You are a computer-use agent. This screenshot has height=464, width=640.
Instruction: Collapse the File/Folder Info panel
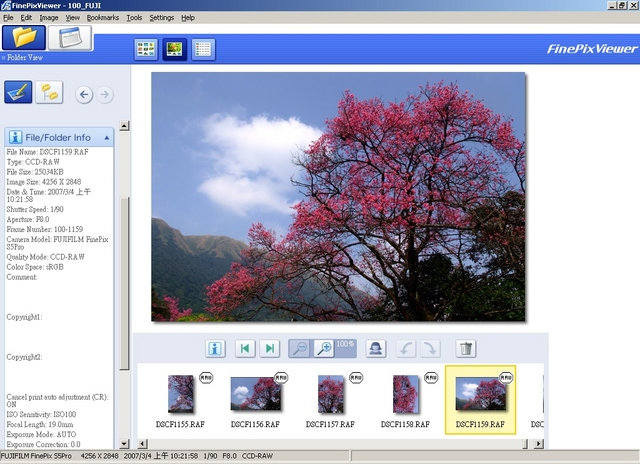[x=107, y=138]
